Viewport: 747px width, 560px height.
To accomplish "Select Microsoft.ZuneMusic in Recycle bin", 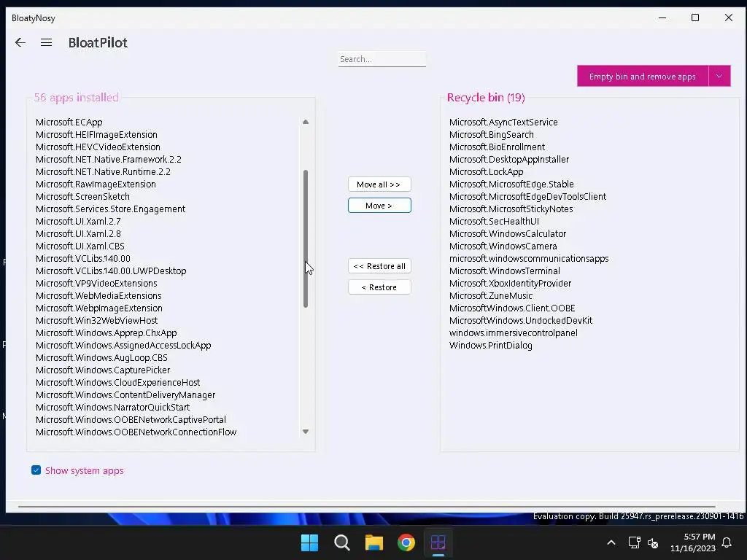I will (x=491, y=295).
